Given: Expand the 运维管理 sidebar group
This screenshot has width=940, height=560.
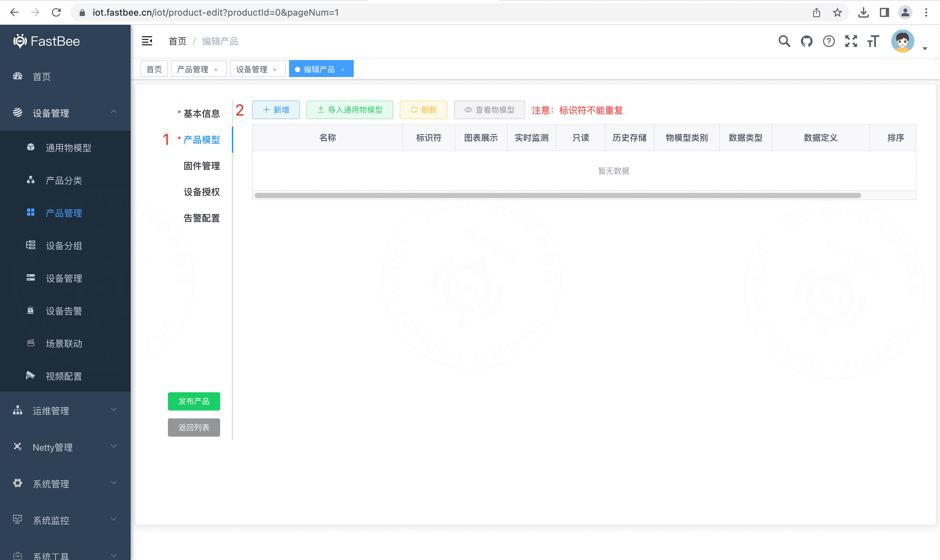Looking at the screenshot, I should click(65, 411).
